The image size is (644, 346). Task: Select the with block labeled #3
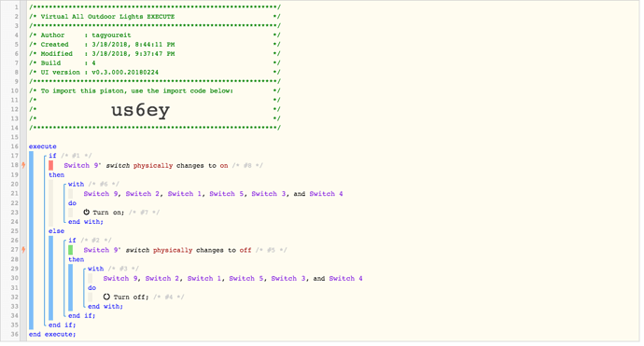[96, 269]
